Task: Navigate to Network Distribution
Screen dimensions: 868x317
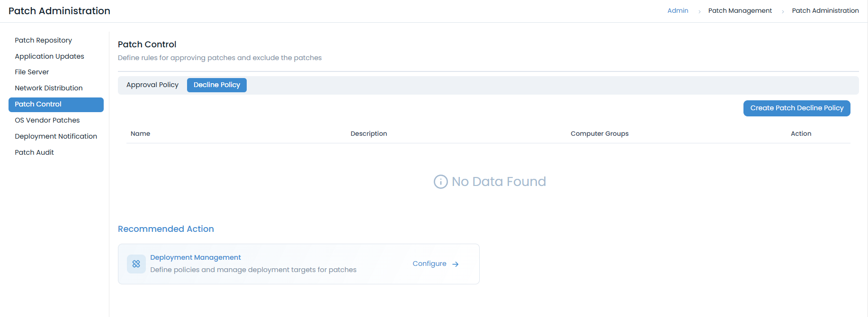Action: 48,88
